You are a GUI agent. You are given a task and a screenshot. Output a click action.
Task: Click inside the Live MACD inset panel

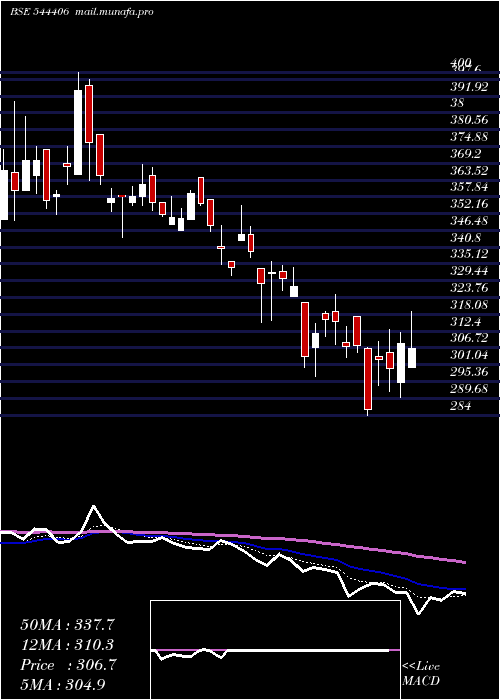click(x=275, y=650)
